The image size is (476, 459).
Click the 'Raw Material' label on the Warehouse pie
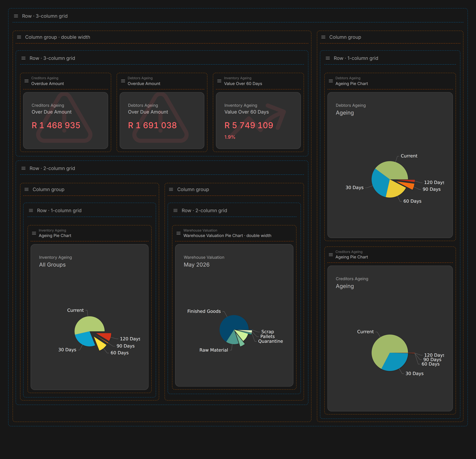tap(214, 350)
